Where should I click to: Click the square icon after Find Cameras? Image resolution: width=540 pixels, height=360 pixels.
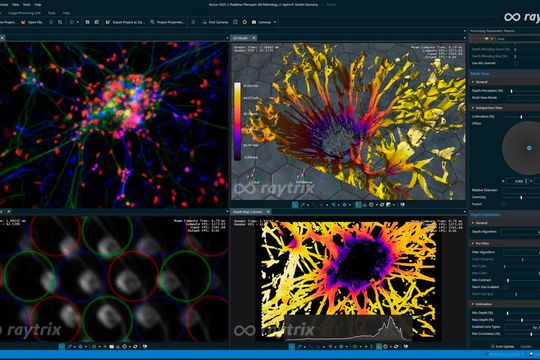point(235,22)
